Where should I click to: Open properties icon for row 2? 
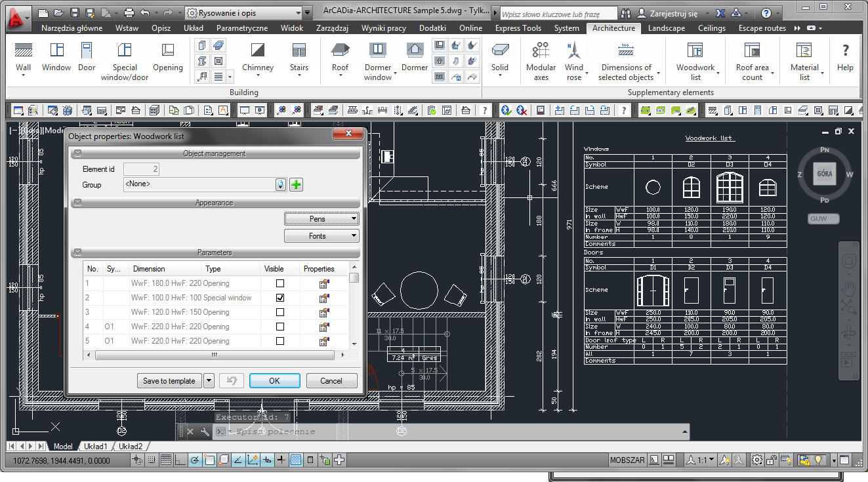coord(323,298)
